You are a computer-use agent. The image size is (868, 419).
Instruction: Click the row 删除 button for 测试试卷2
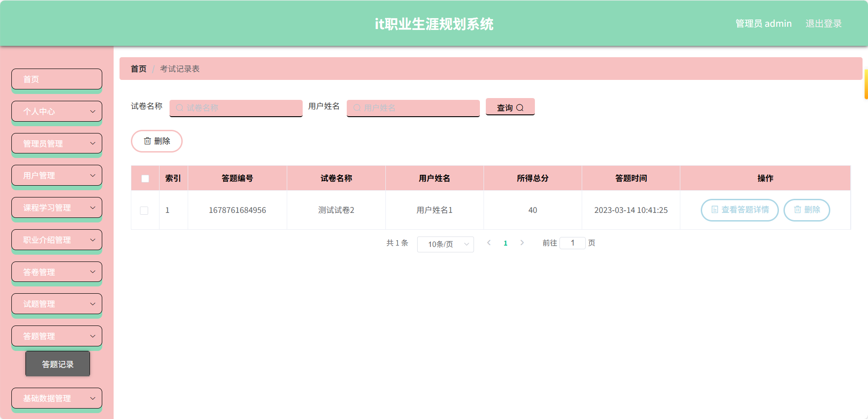(807, 210)
